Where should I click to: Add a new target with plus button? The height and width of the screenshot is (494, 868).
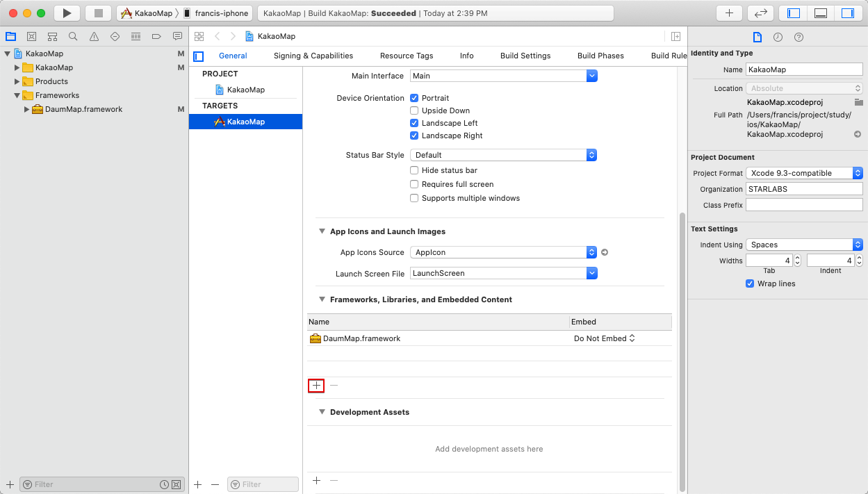point(197,484)
